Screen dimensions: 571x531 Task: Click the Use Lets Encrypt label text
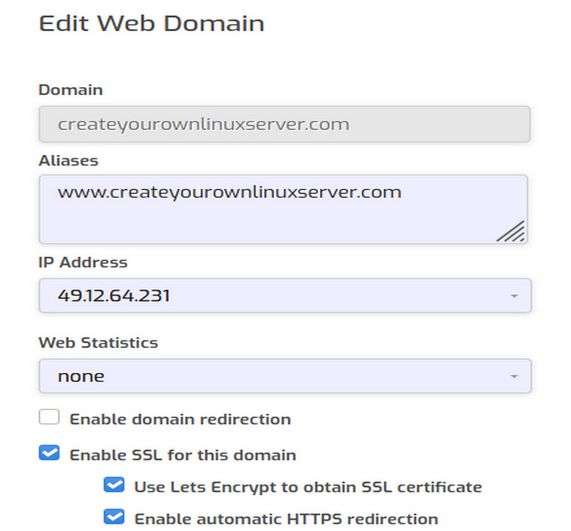(308, 487)
